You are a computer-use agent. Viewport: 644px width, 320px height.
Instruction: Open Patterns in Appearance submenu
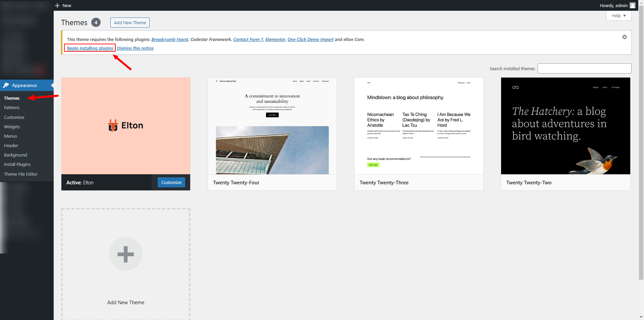(x=12, y=108)
